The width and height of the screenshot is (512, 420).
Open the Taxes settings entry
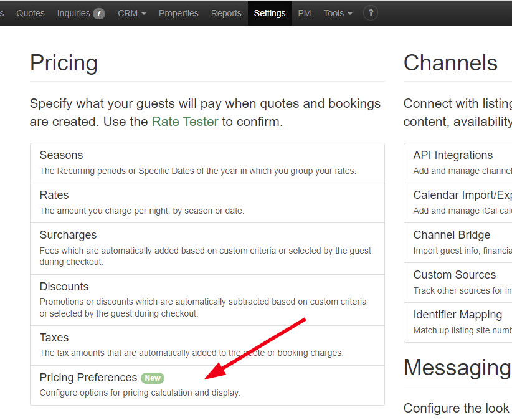click(54, 338)
